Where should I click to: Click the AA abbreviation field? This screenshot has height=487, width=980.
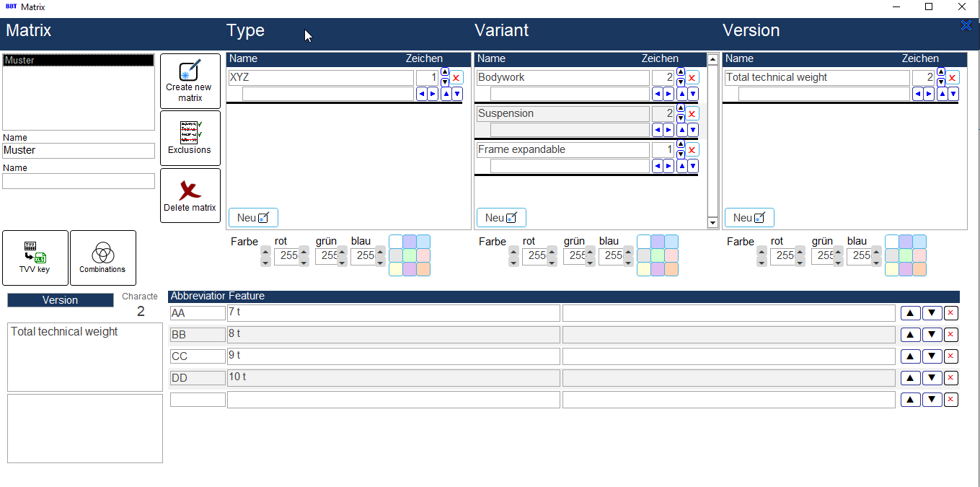[x=198, y=313]
